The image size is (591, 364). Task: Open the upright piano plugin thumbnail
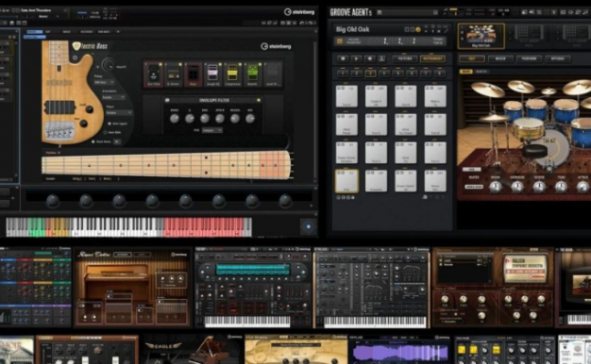(x=132, y=288)
